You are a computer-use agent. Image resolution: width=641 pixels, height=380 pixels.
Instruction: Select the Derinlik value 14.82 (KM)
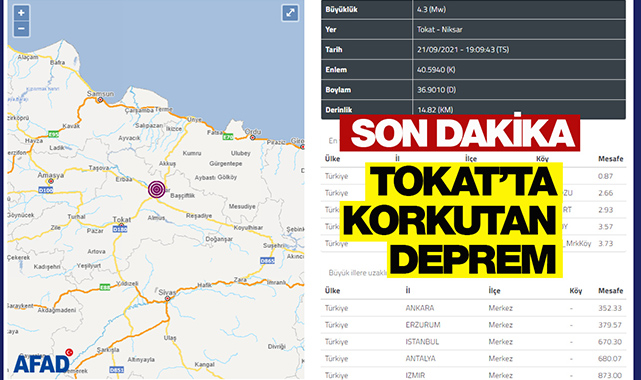[435, 110]
